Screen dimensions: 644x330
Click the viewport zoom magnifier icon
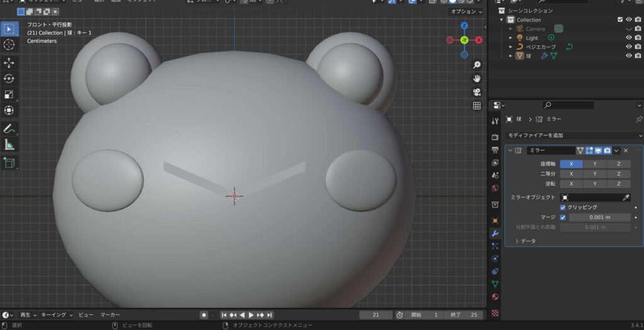(x=477, y=65)
